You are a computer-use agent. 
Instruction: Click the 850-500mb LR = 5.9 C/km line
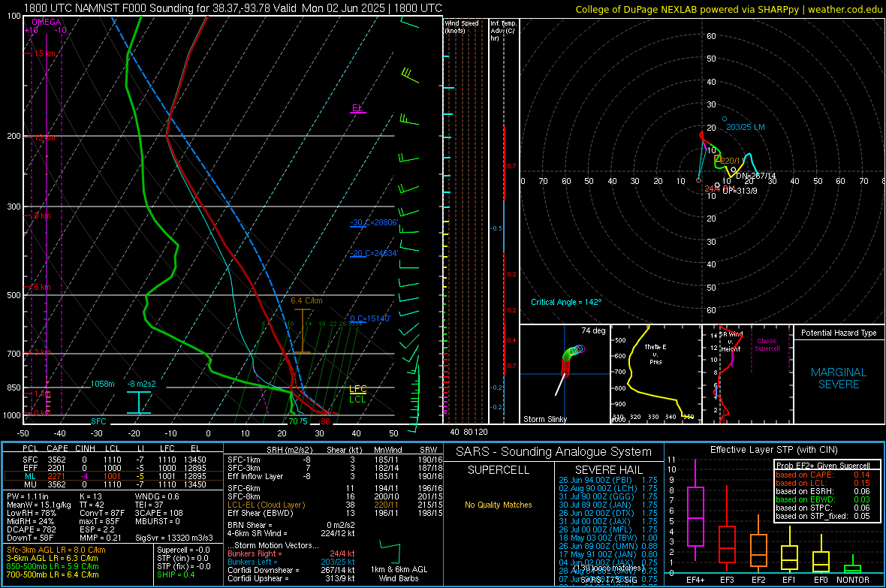pyautogui.click(x=53, y=566)
